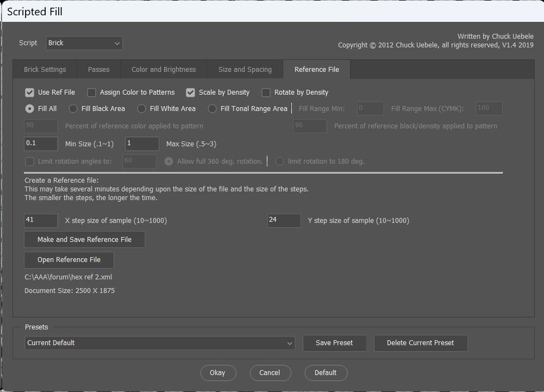Viewport: 544px width, 392px height.
Task: Open the Script dropdown showing Brick
Action: click(x=84, y=43)
